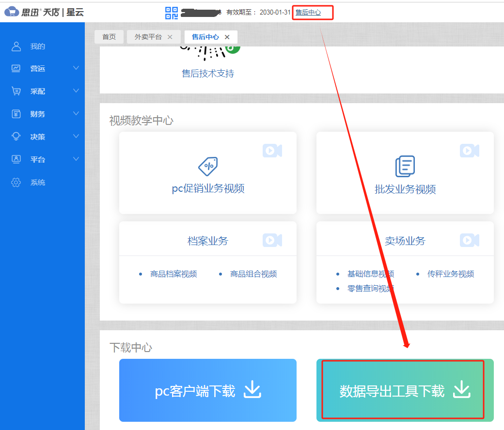The width and height of the screenshot is (504, 430).
Task: Click the 售后技术支持 link
Action: (x=208, y=74)
